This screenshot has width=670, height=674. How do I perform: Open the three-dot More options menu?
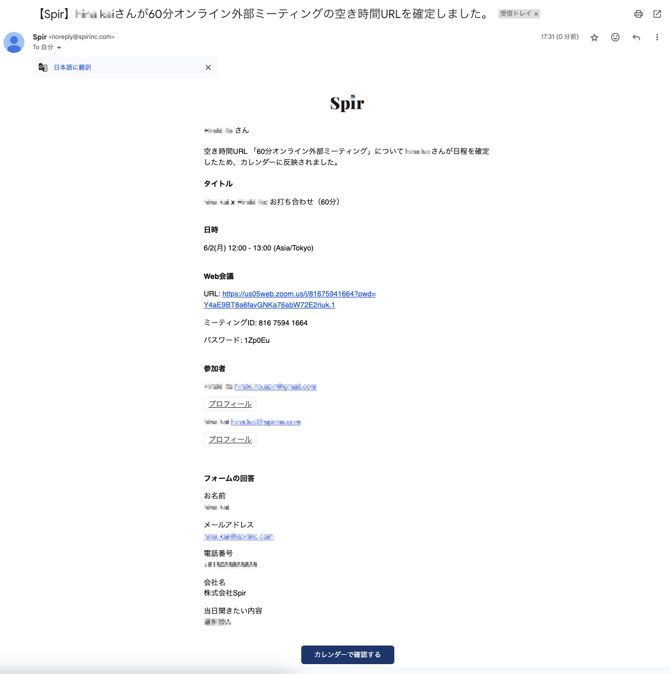tap(657, 37)
